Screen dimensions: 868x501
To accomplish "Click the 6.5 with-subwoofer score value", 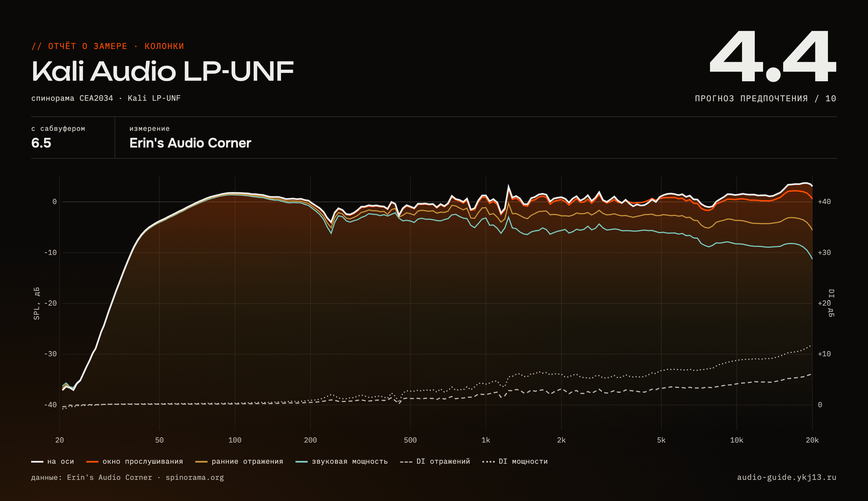I will point(41,143).
